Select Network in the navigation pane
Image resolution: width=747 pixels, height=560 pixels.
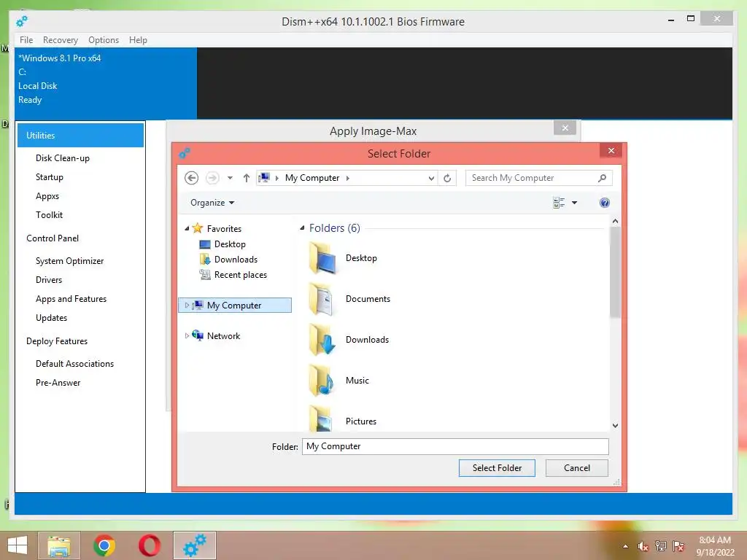[x=223, y=335]
